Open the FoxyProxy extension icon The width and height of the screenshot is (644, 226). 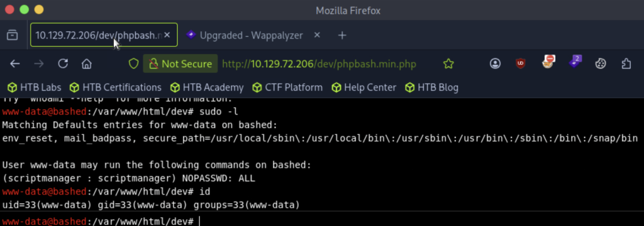(548, 62)
